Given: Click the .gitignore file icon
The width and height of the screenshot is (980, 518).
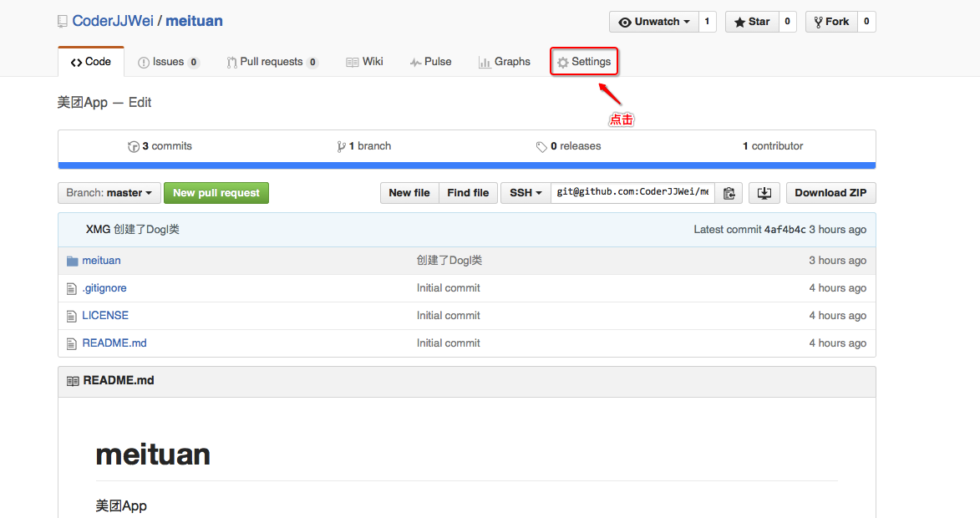Looking at the screenshot, I should [72, 289].
